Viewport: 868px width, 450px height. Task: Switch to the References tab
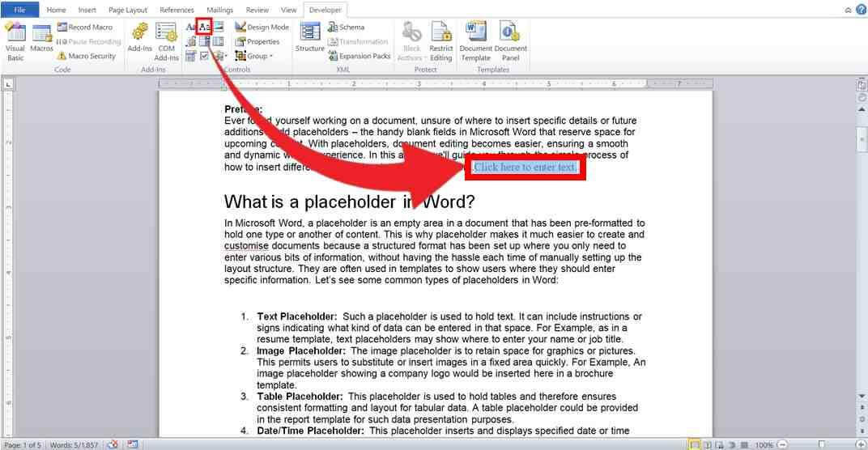coord(177,10)
